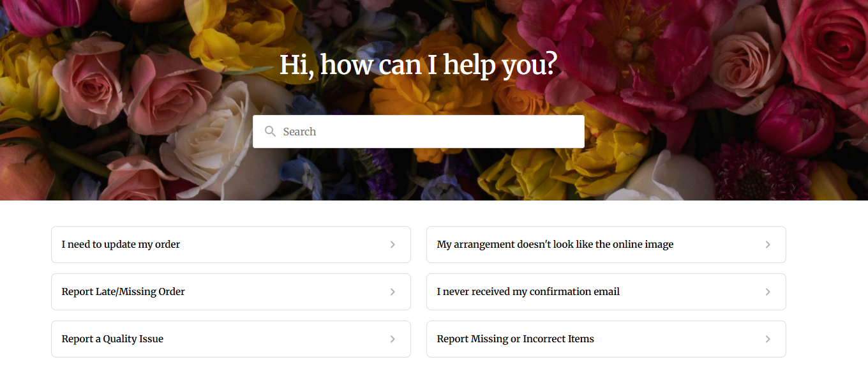Click the "Hi, how can I help you?" heading

pyautogui.click(x=418, y=65)
